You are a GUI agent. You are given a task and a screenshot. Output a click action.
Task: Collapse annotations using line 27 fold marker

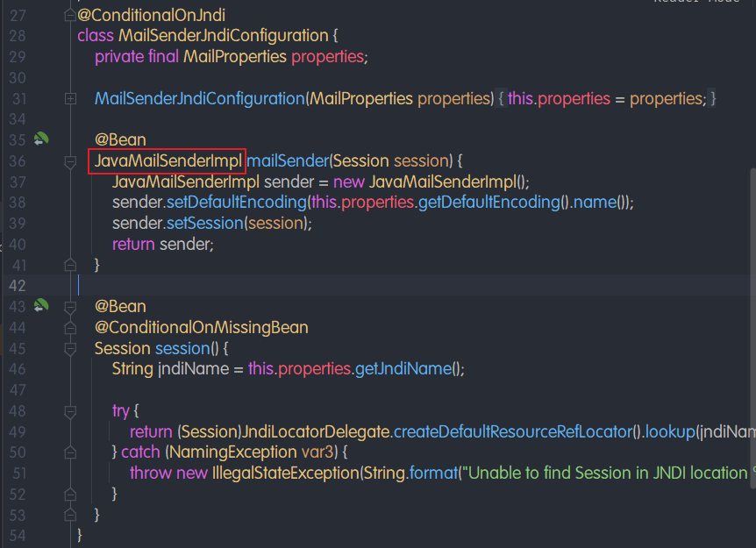tap(70, 16)
